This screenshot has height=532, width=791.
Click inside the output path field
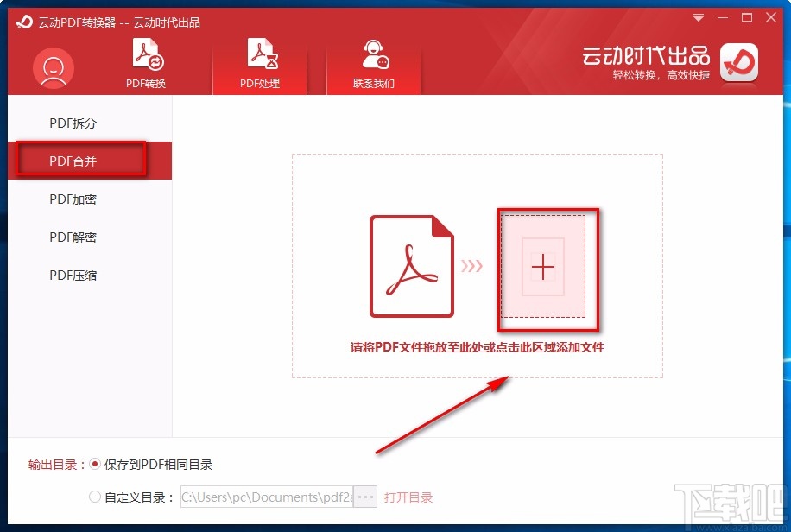(x=268, y=497)
